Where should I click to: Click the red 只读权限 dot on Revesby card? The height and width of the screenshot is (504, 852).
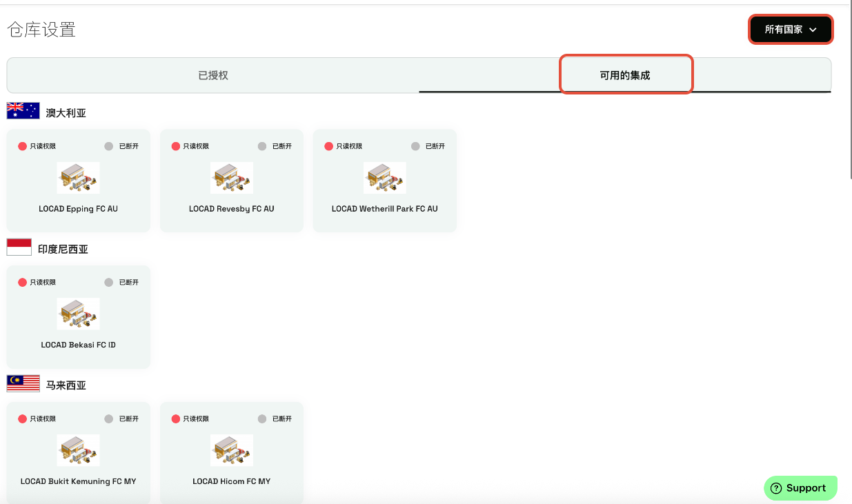175,146
